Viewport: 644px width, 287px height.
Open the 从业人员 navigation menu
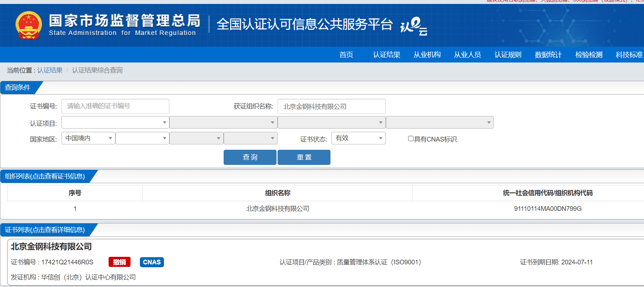pyautogui.click(x=467, y=55)
